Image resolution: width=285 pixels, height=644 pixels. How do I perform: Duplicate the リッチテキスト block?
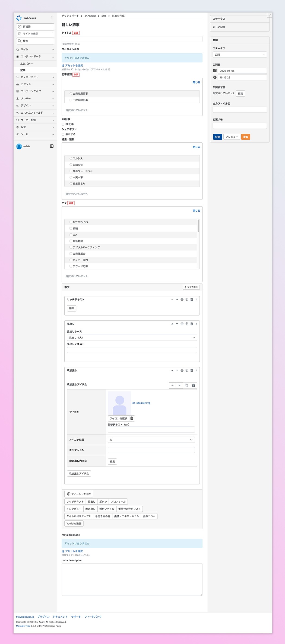coord(187,300)
